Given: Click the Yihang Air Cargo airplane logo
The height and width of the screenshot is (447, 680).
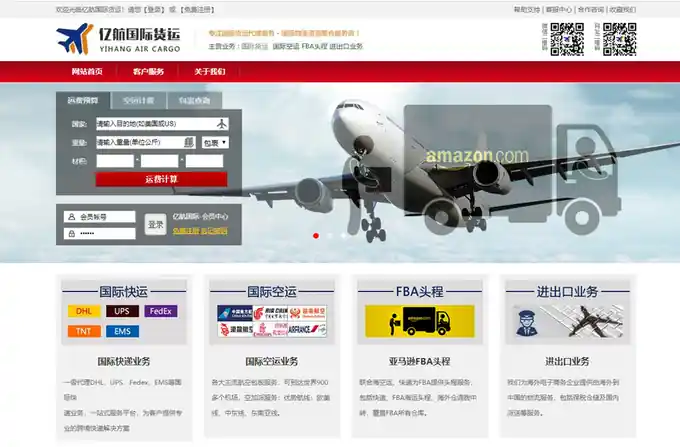Looking at the screenshot, I should point(75,39).
